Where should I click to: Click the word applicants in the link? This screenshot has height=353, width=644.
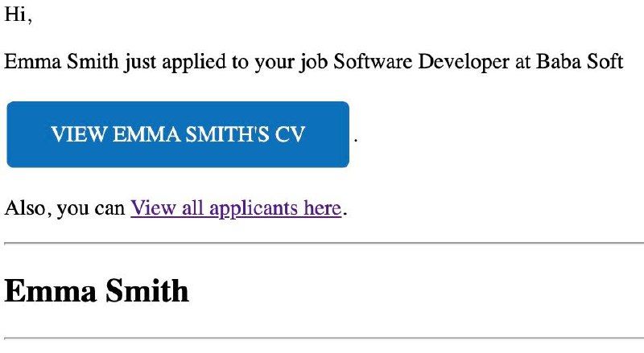(x=254, y=208)
